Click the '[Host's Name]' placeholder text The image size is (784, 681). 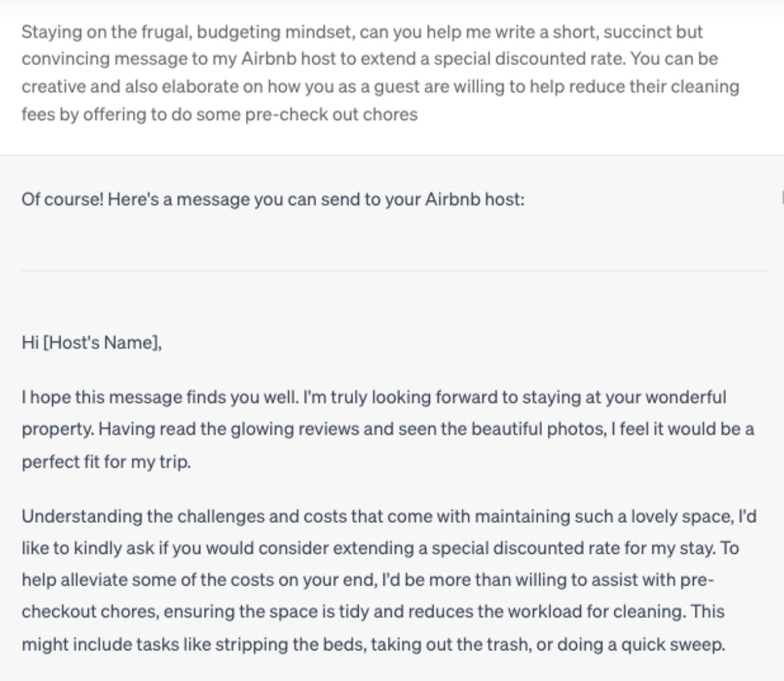click(102, 343)
